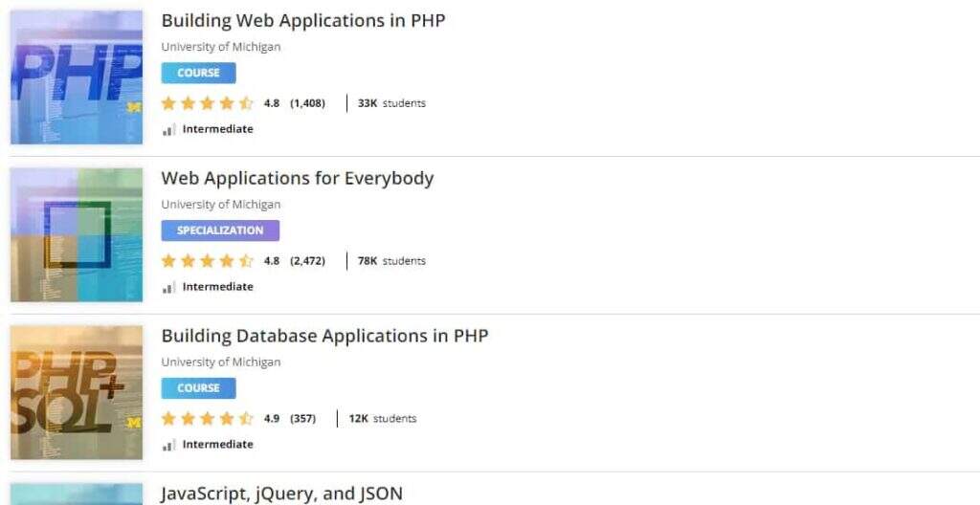Click the 12K students enrollment text
This screenshot has width=980, height=505.
382,419
